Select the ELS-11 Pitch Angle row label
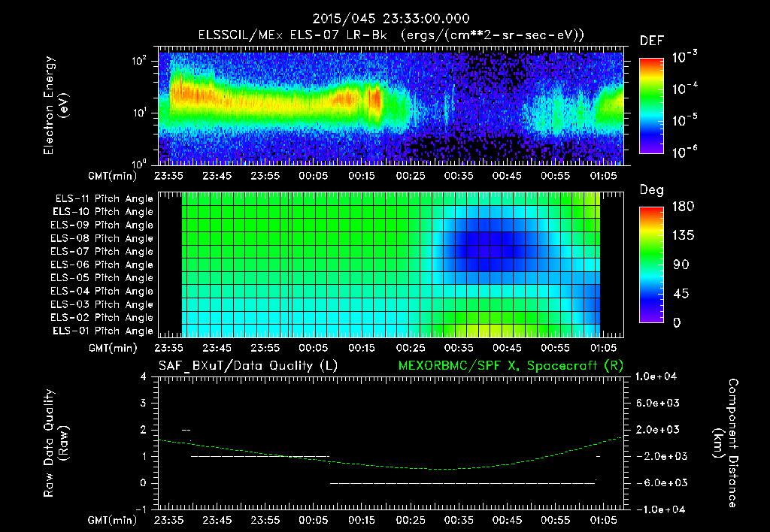The height and width of the screenshot is (532, 770). coord(104,199)
